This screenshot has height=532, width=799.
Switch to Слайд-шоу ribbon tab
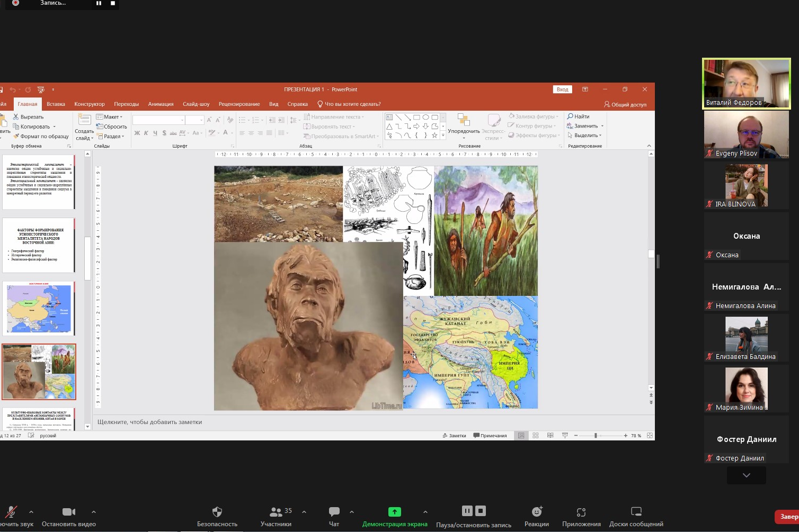coord(196,104)
